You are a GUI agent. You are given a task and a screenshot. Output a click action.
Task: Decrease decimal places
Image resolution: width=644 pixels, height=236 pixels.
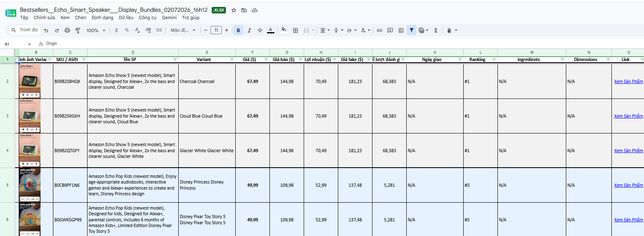[x=137, y=30]
